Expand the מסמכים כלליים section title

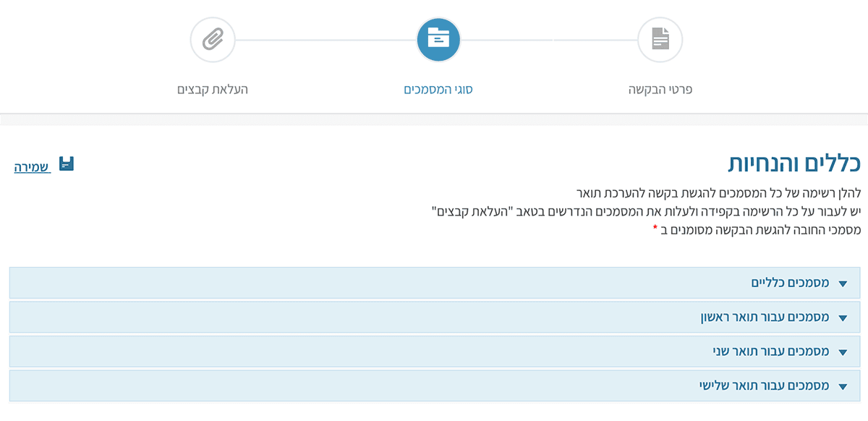[x=790, y=283]
